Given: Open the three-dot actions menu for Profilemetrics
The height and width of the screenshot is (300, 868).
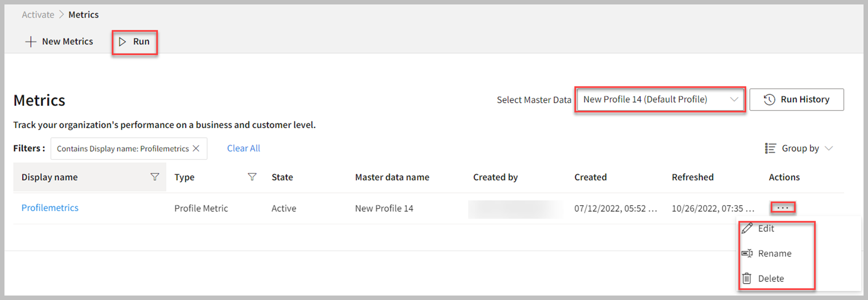Looking at the screenshot, I should (782, 208).
